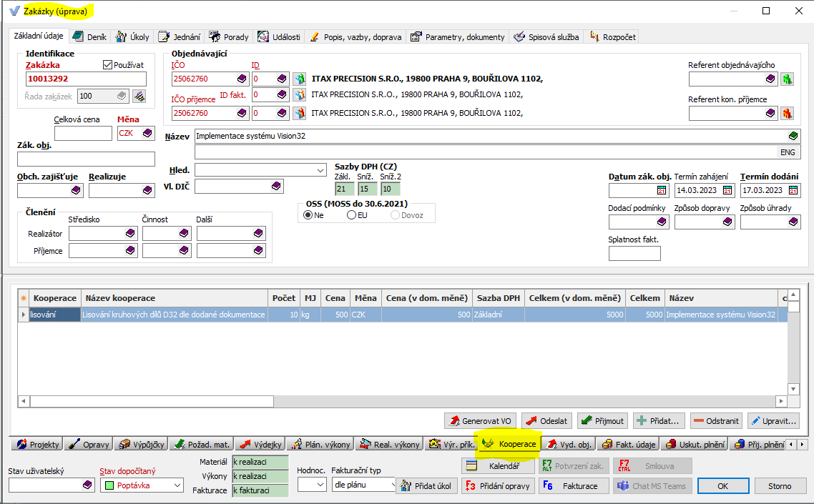Click lookup book for Způsob úhrady
The image size is (814, 504).
(x=793, y=222)
